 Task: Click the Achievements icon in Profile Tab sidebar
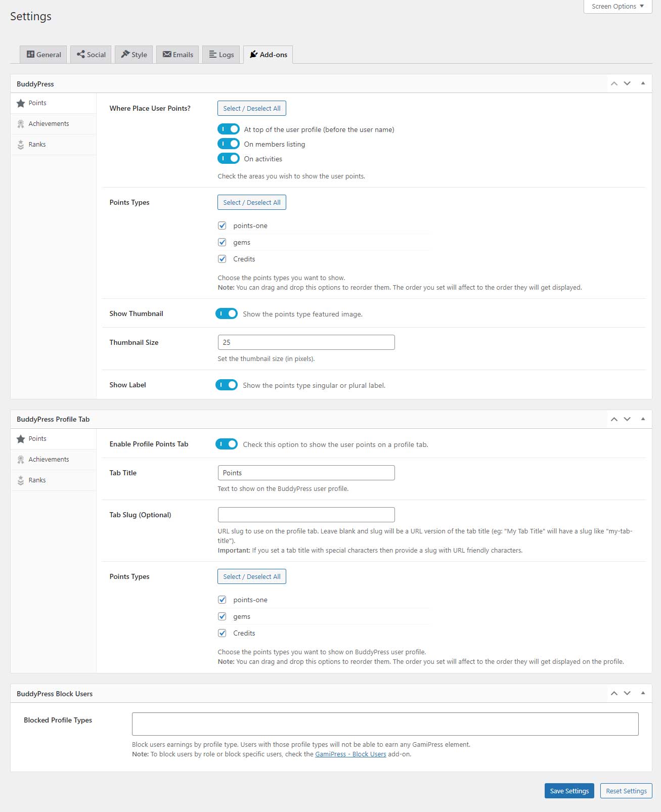pyautogui.click(x=21, y=460)
